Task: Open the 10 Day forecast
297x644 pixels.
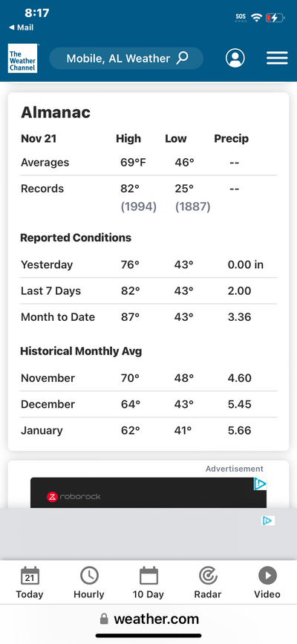Action: (x=148, y=582)
